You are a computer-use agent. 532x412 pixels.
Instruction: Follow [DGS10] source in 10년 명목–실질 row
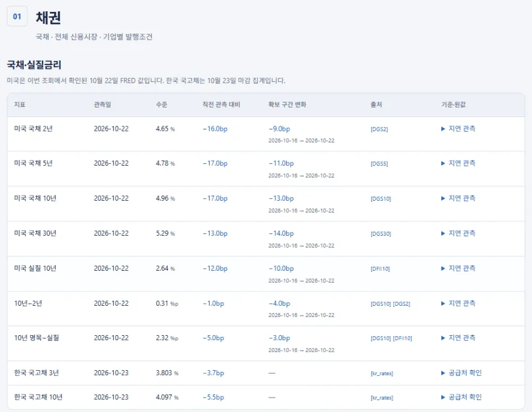click(381, 338)
